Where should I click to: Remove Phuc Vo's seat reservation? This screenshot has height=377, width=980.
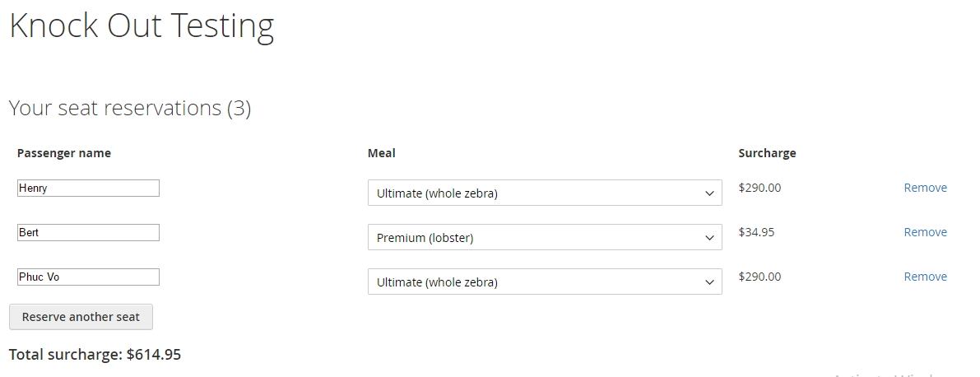pyautogui.click(x=925, y=277)
